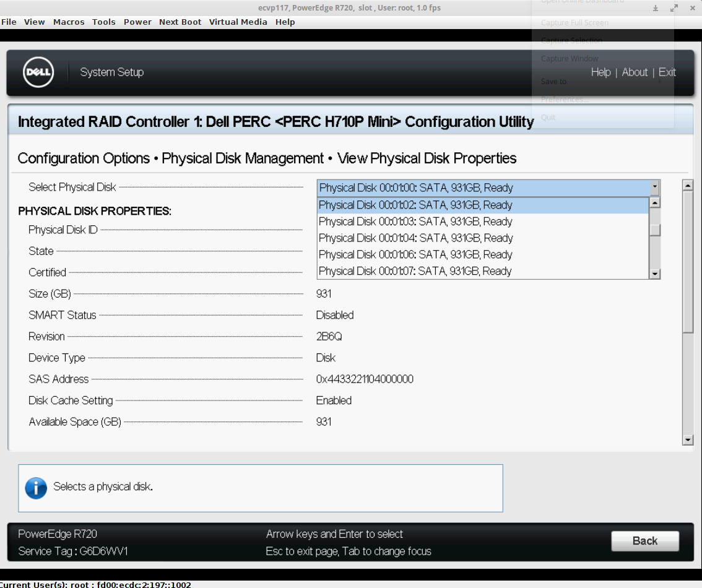
Task: Click the disk list scrollbar thumb
Action: click(x=655, y=230)
